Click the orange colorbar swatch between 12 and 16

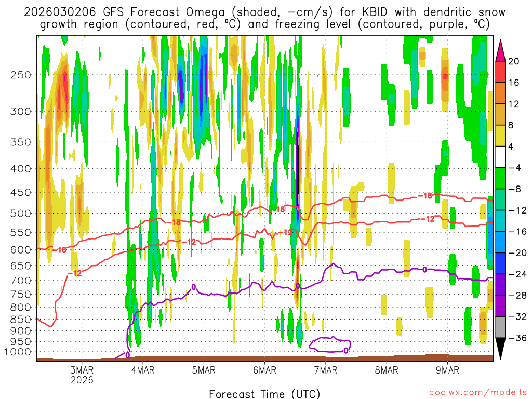(x=500, y=93)
